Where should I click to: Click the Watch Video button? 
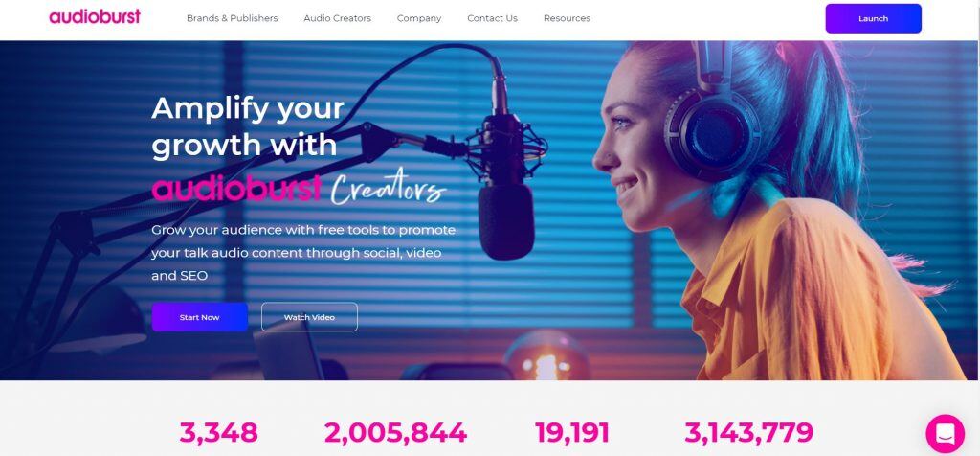[309, 317]
